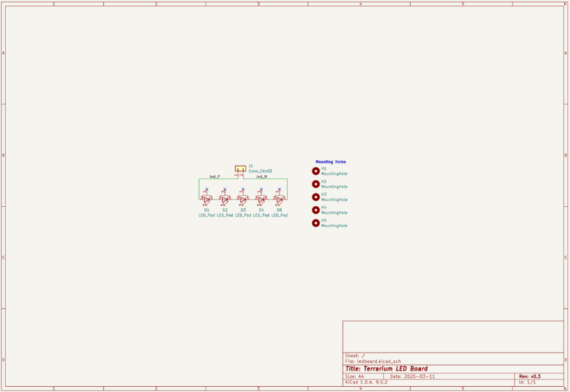Click the H1 reference label

[324, 169]
